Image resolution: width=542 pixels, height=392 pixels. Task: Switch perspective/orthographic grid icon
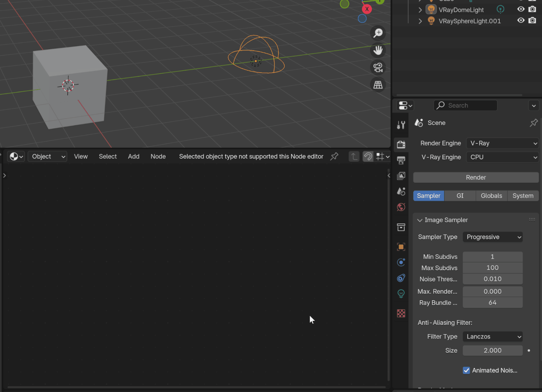click(x=378, y=85)
